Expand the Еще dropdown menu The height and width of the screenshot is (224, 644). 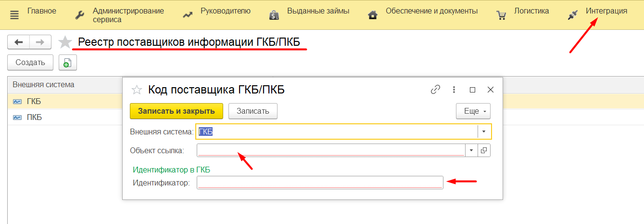[x=473, y=111]
